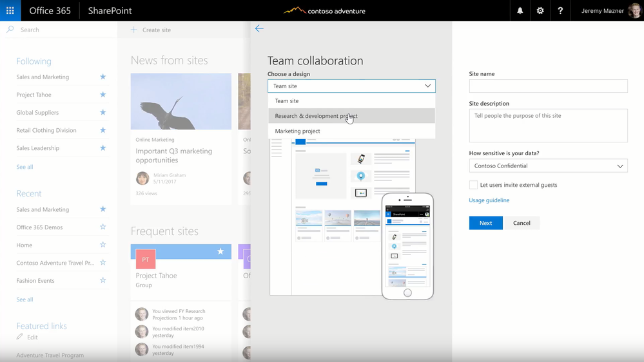Open Sales and Marketing under Recent

tap(43, 209)
